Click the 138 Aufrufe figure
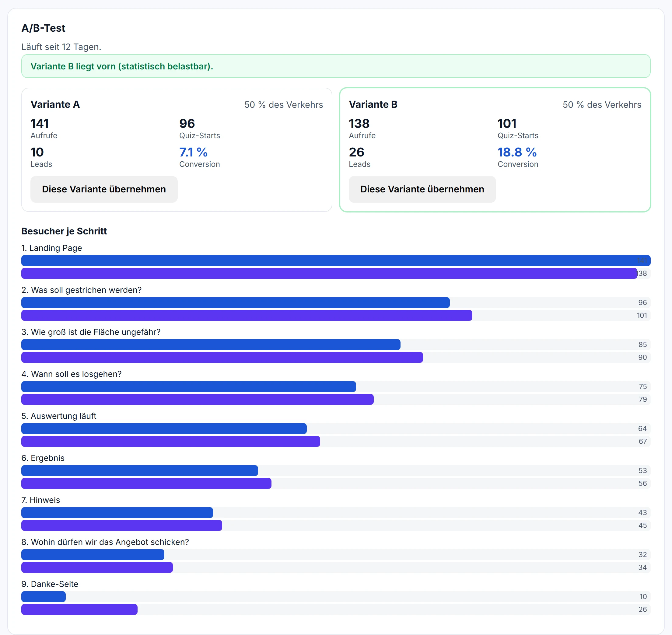This screenshot has width=672, height=635. (359, 124)
